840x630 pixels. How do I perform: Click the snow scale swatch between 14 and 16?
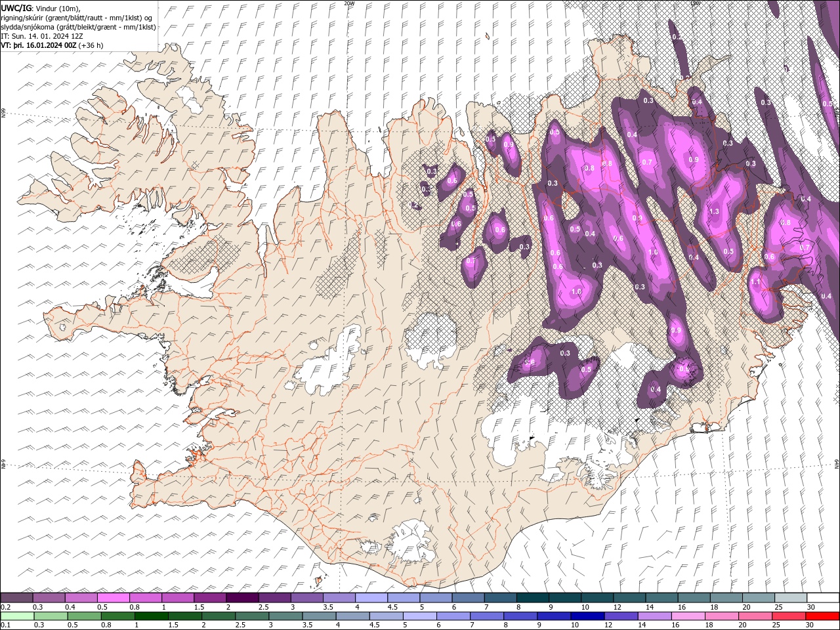tap(661, 598)
